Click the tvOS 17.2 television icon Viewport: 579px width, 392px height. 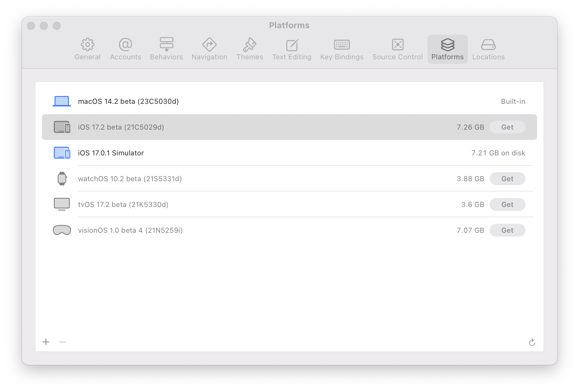(62, 204)
